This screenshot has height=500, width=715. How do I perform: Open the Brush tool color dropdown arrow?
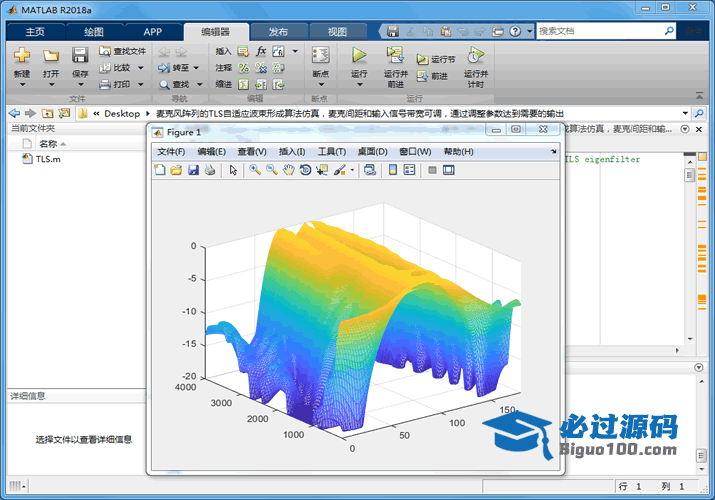[353, 170]
